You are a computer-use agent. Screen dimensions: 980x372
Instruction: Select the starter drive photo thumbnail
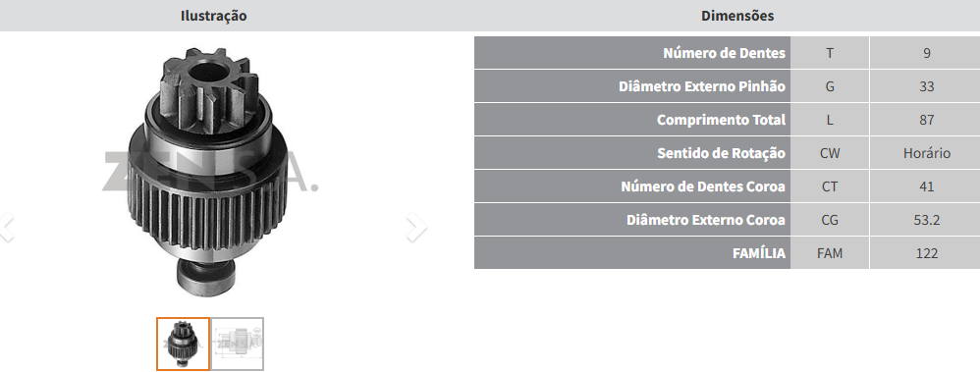tap(183, 344)
